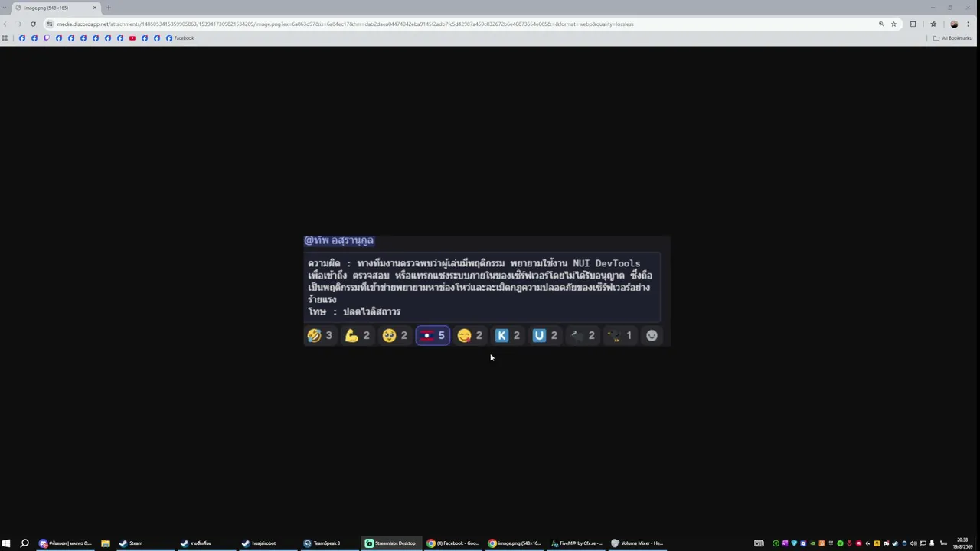Image resolution: width=980 pixels, height=551 pixels.
Task: Switch to the Volume Mixer window
Action: click(638, 543)
